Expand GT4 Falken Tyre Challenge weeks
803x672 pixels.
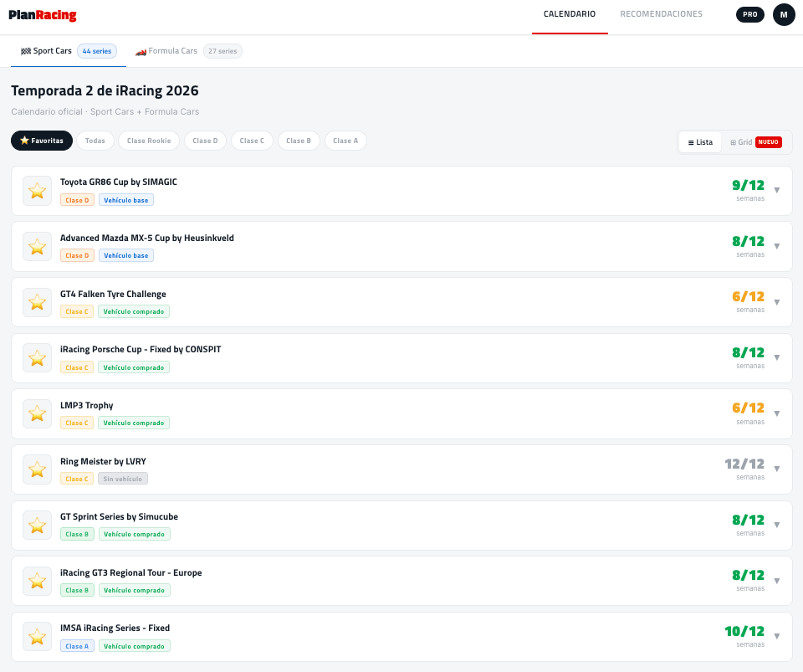coord(777,302)
